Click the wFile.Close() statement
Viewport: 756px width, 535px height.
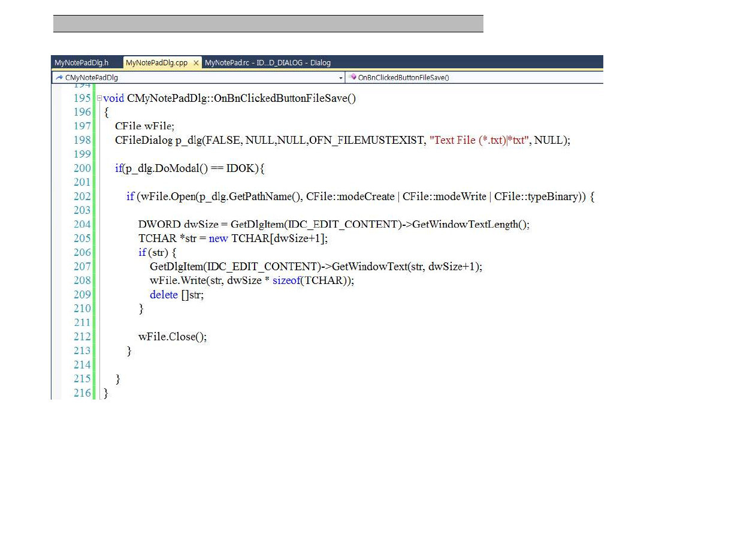click(x=173, y=337)
